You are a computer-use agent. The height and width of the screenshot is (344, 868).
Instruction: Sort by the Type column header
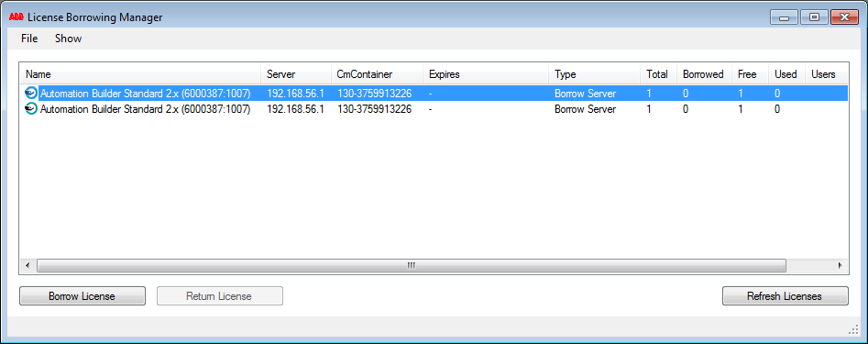click(594, 74)
